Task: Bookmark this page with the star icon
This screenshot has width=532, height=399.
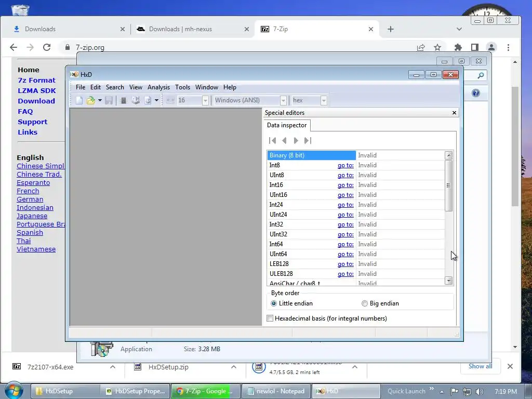Action: tap(437, 47)
